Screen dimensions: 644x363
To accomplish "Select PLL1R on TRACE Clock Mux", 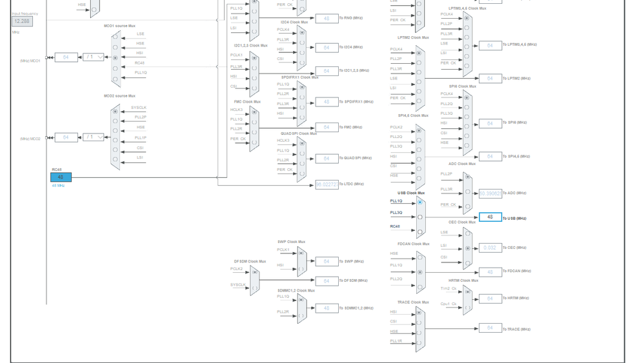I will click(x=419, y=343).
